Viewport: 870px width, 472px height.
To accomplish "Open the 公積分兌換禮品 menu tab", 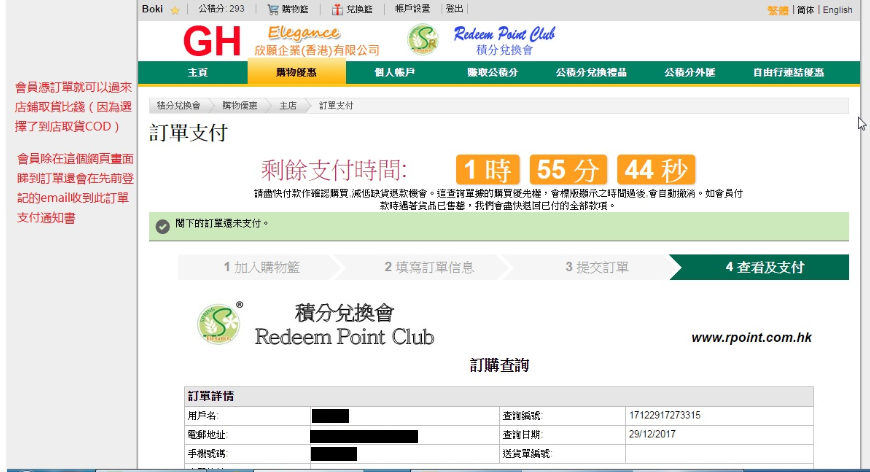I will [x=591, y=73].
